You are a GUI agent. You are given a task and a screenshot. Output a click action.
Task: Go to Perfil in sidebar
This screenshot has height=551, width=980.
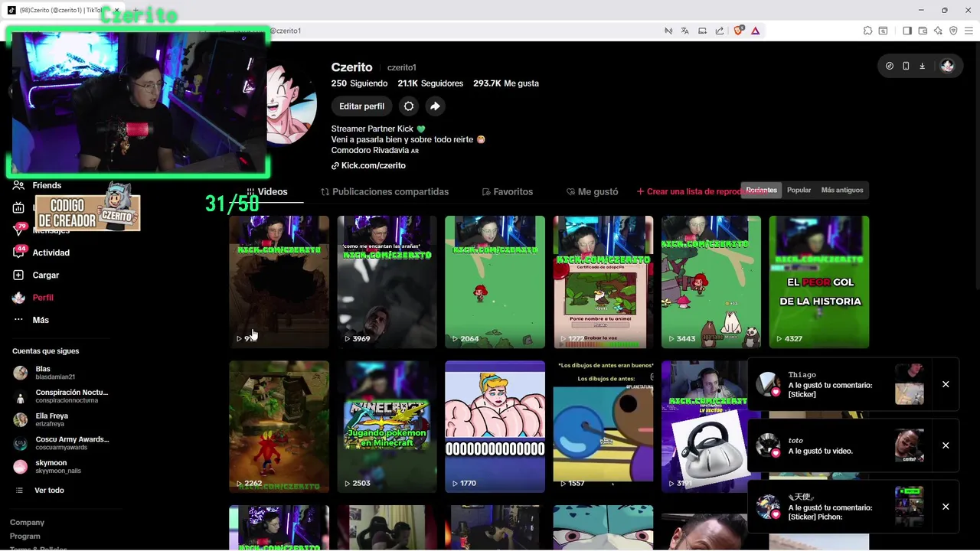click(x=43, y=297)
